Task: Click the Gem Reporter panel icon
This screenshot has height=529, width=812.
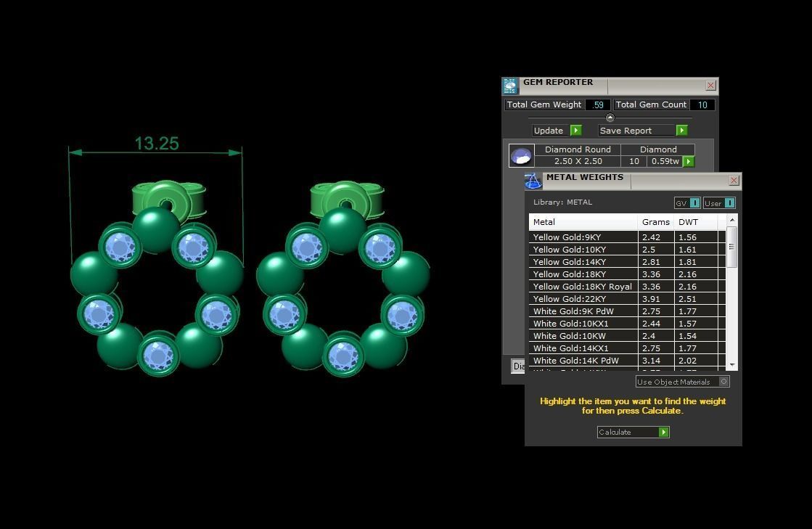Action: click(510, 86)
